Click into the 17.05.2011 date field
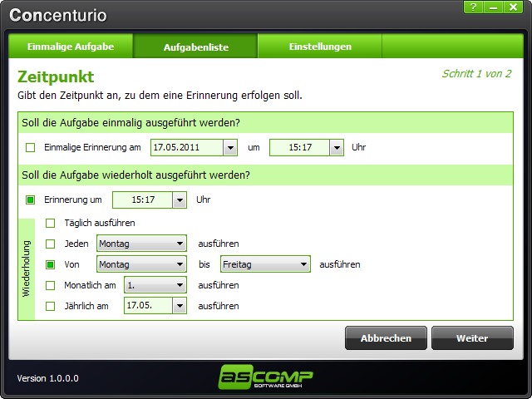 coord(187,148)
